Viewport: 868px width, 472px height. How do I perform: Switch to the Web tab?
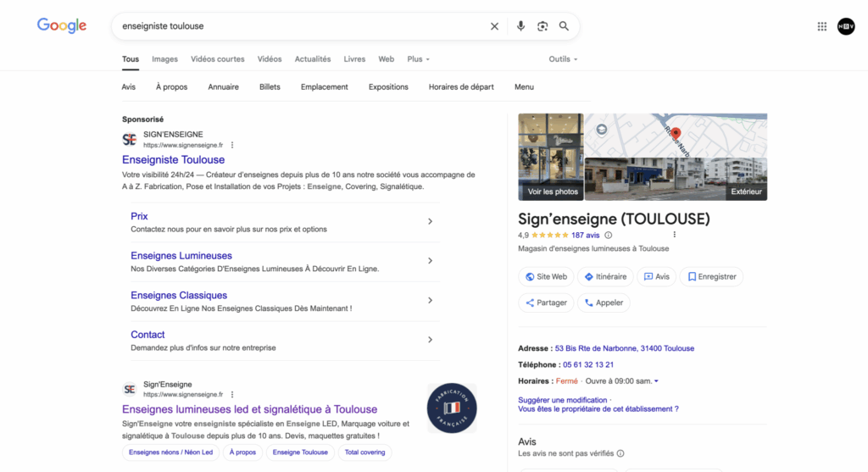(x=387, y=59)
